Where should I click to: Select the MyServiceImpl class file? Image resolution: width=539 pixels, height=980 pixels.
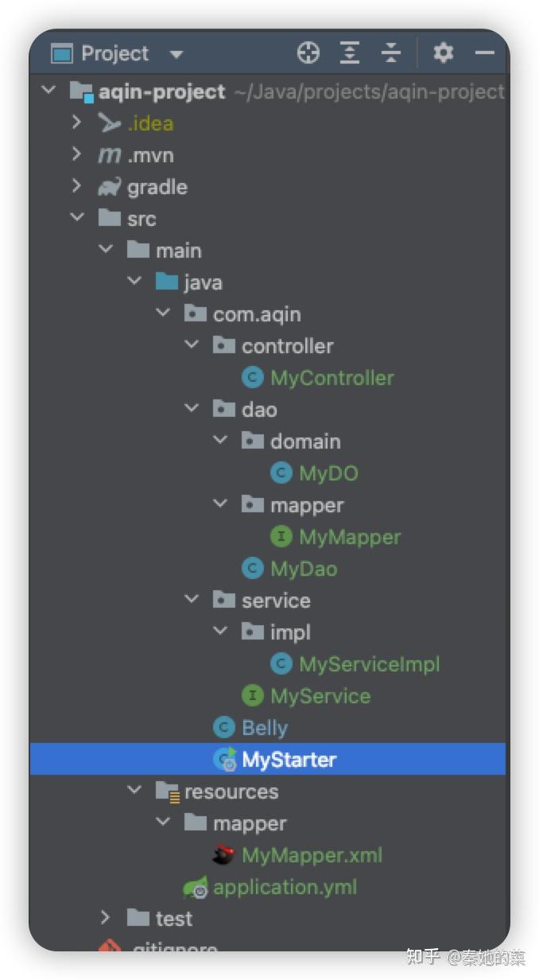pyautogui.click(x=369, y=664)
